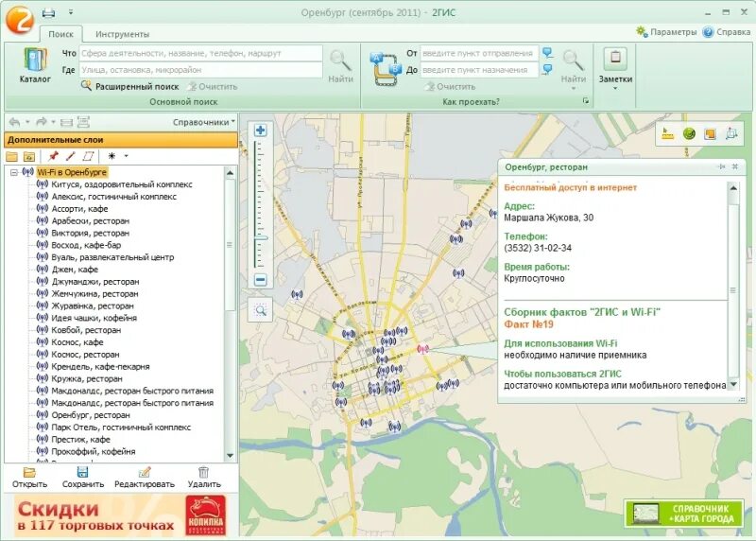Open Расширенный поиск
This screenshot has height=541, width=756.
pos(130,86)
